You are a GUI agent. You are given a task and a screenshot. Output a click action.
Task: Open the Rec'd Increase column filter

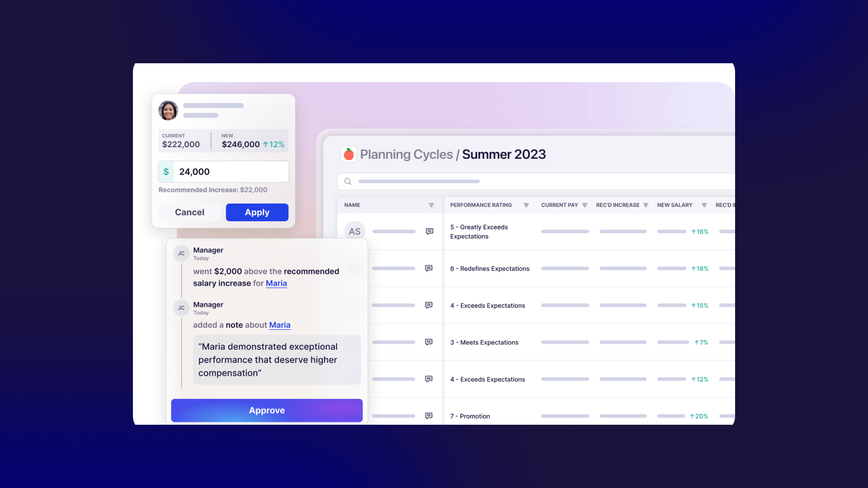click(x=646, y=205)
